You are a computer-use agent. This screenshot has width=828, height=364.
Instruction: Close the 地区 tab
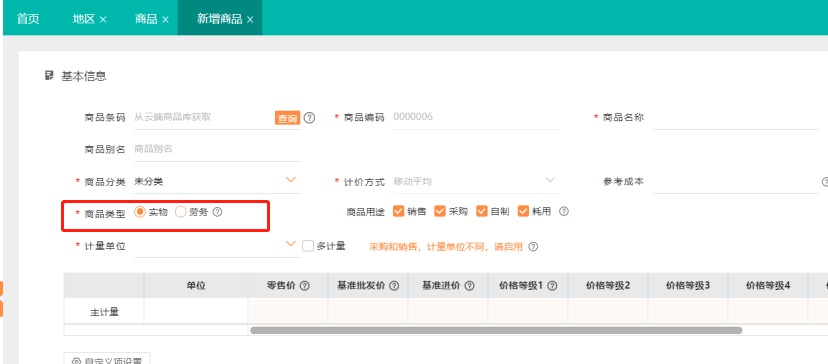click(103, 20)
